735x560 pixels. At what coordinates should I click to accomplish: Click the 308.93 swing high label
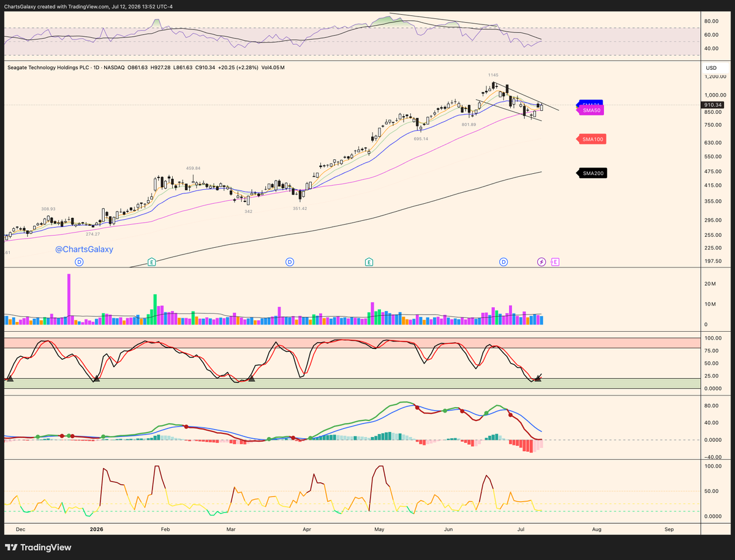[48, 209]
